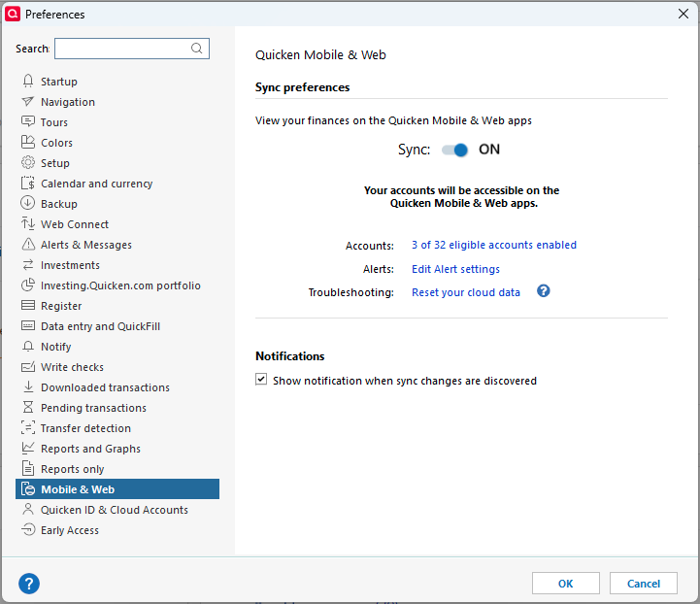Viewport: 700px width, 604px height.
Task: Select Data entry and QuickFill
Action: [x=100, y=326]
